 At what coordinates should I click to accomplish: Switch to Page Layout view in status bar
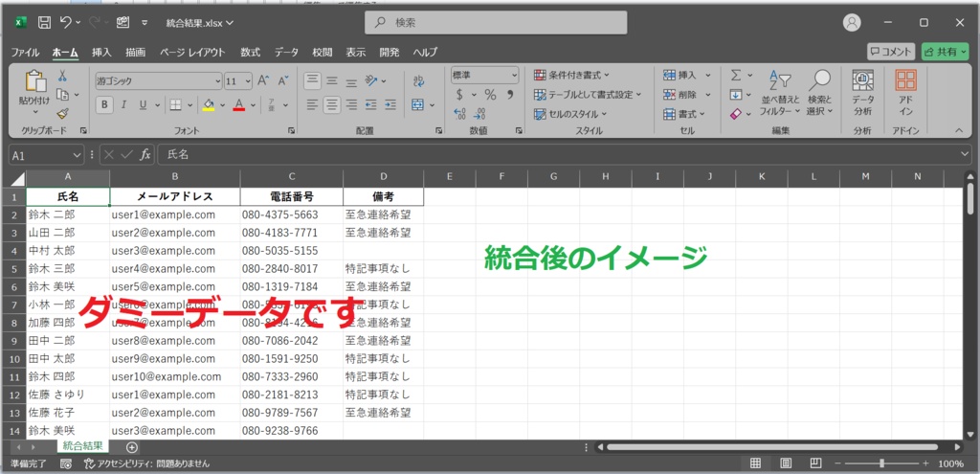tap(785, 464)
